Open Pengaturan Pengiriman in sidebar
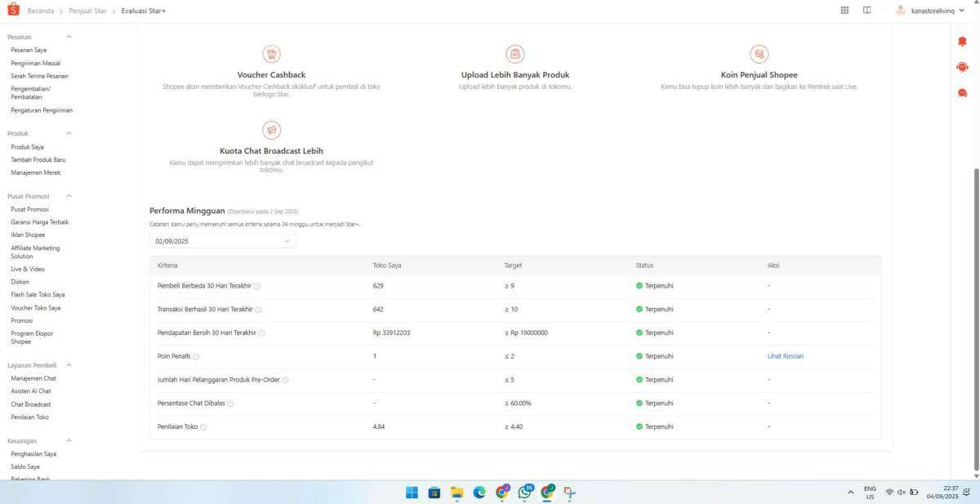This screenshot has height=504, width=980. (42, 110)
